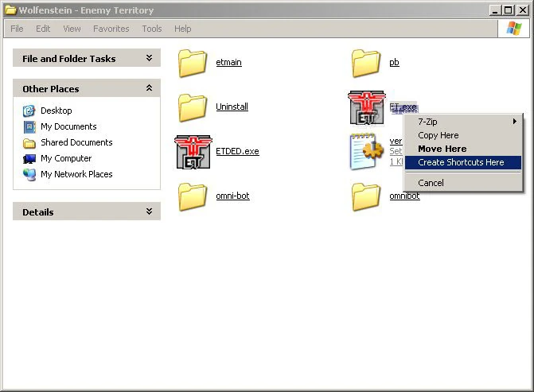Image resolution: width=534 pixels, height=392 pixels.
Task: Choose Create Shortcuts Here
Action: 463,162
